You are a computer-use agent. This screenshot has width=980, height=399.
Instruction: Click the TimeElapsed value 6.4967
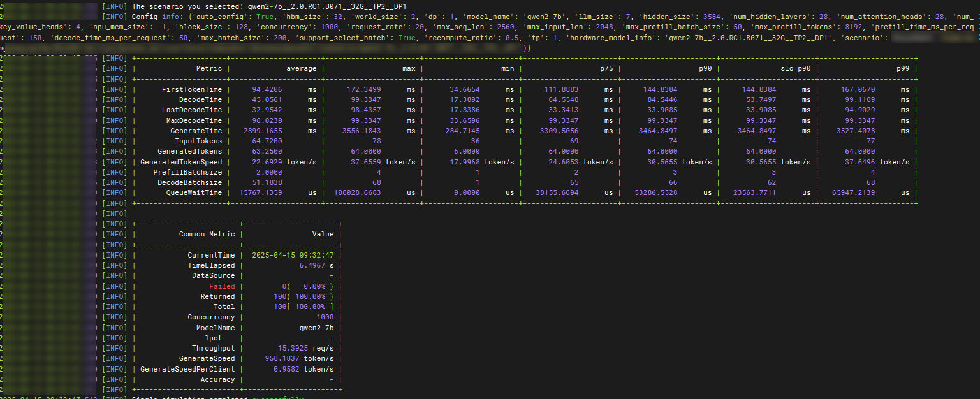pos(312,265)
